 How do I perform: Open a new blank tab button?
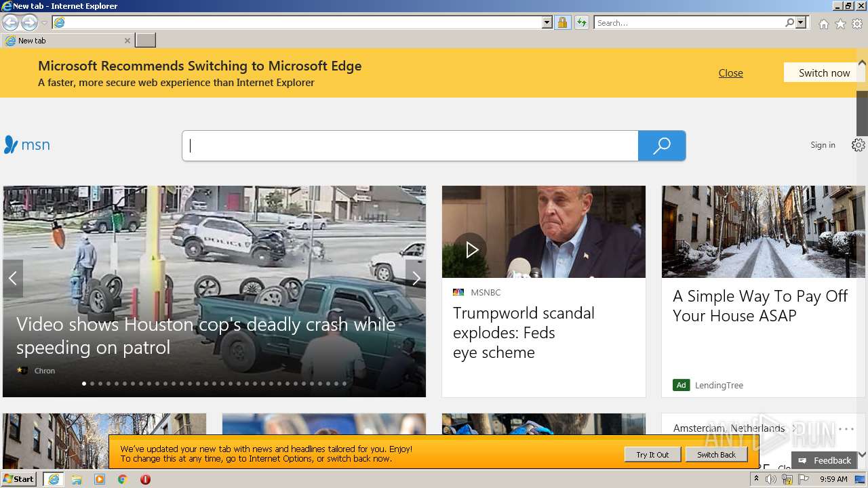tap(146, 41)
